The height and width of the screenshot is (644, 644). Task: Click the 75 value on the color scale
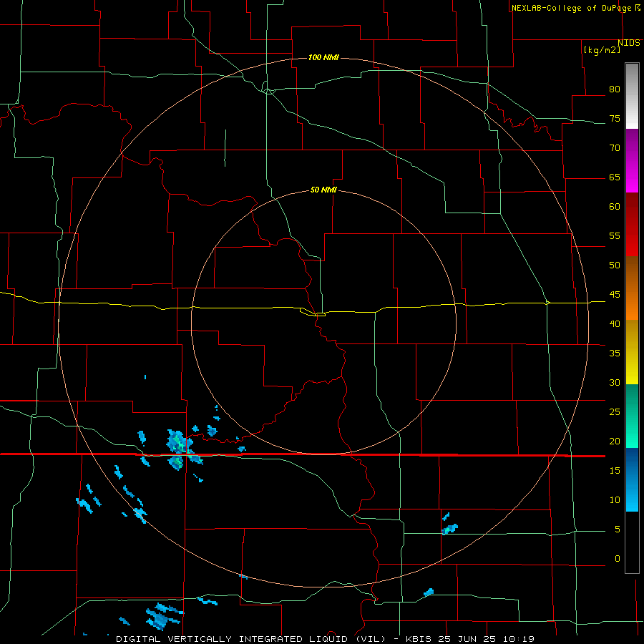pos(615,118)
